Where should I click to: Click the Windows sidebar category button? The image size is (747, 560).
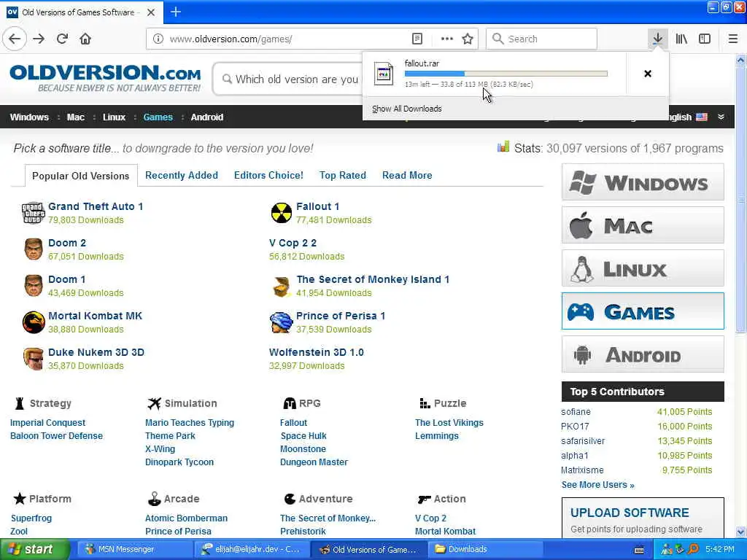point(643,182)
